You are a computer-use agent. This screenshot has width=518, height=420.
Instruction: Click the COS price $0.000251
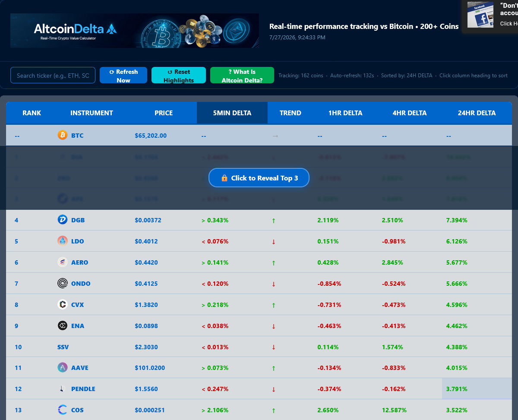150,410
